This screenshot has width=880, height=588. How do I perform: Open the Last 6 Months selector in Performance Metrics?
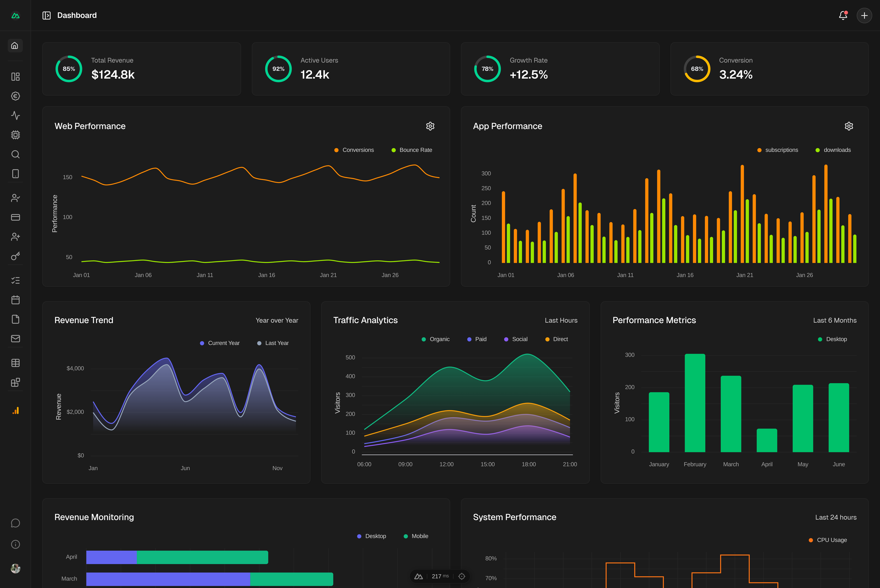point(834,320)
